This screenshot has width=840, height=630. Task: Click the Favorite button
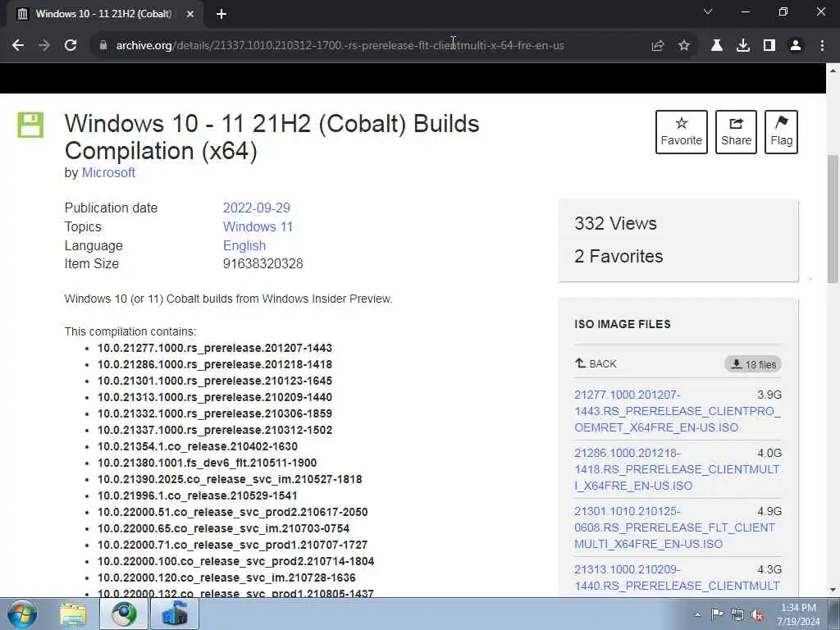(682, 132)
